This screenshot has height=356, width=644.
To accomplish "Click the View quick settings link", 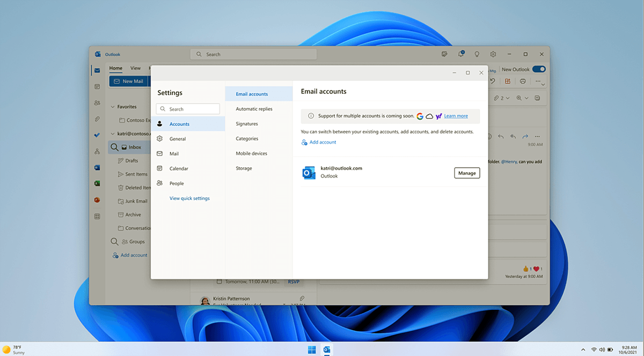I will [189, 198].
